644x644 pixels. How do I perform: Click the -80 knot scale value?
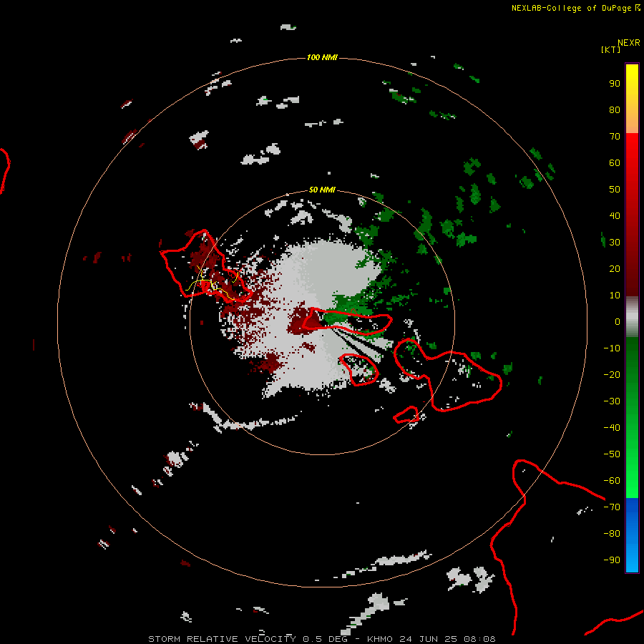612,534
